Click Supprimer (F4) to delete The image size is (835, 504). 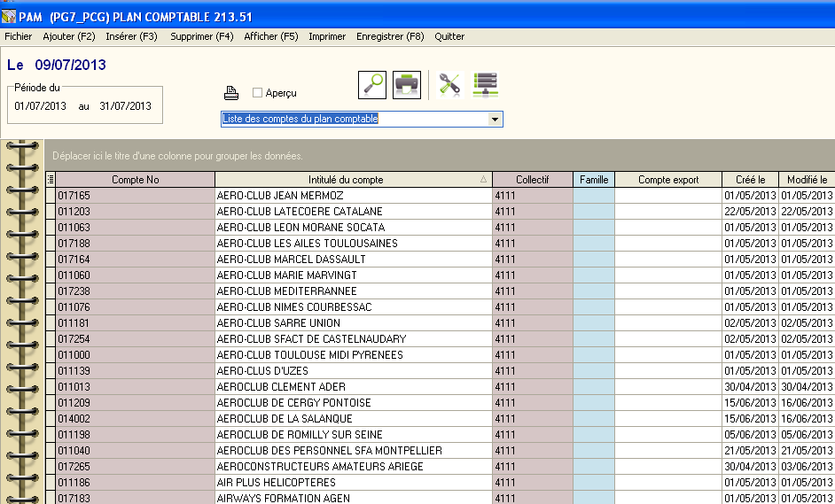tap(202, 36)
